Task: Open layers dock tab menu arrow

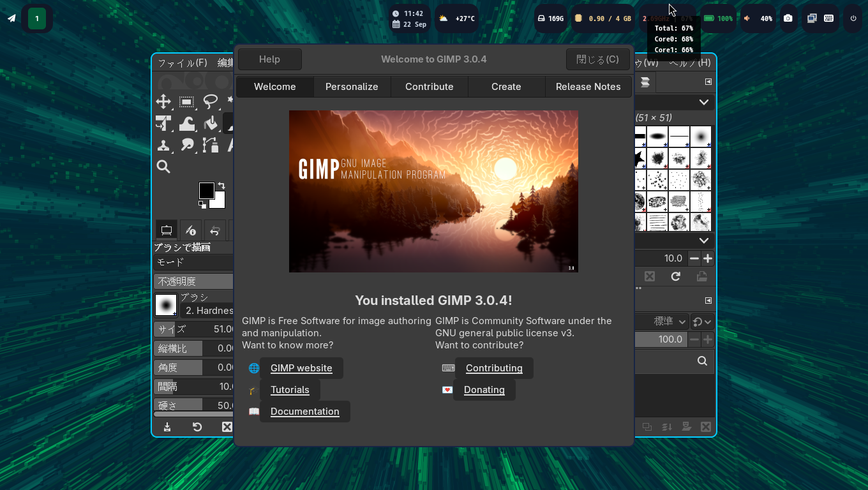Action: (708, 301)
